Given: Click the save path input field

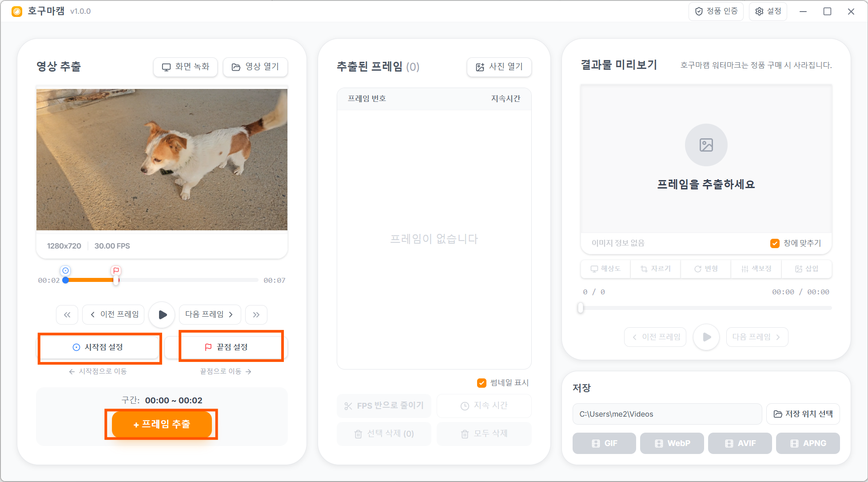Looking at the screenshot, I should pyautogui.click(x=666, y=414).
